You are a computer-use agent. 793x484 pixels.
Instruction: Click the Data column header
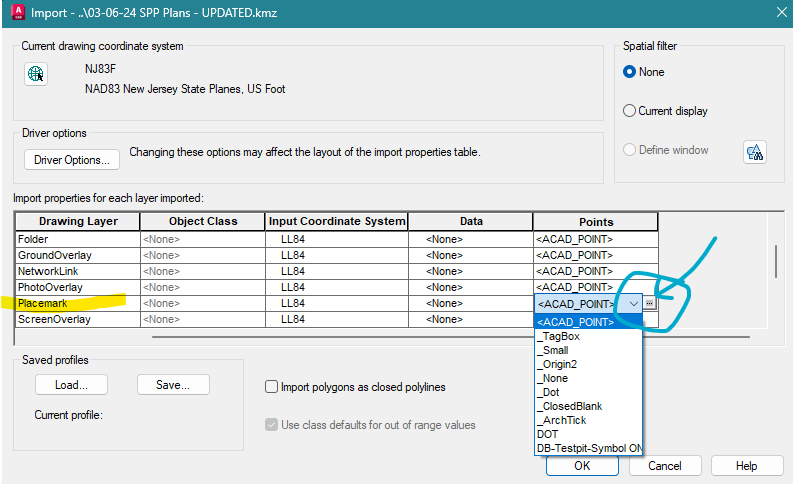(x=471, y=222)
